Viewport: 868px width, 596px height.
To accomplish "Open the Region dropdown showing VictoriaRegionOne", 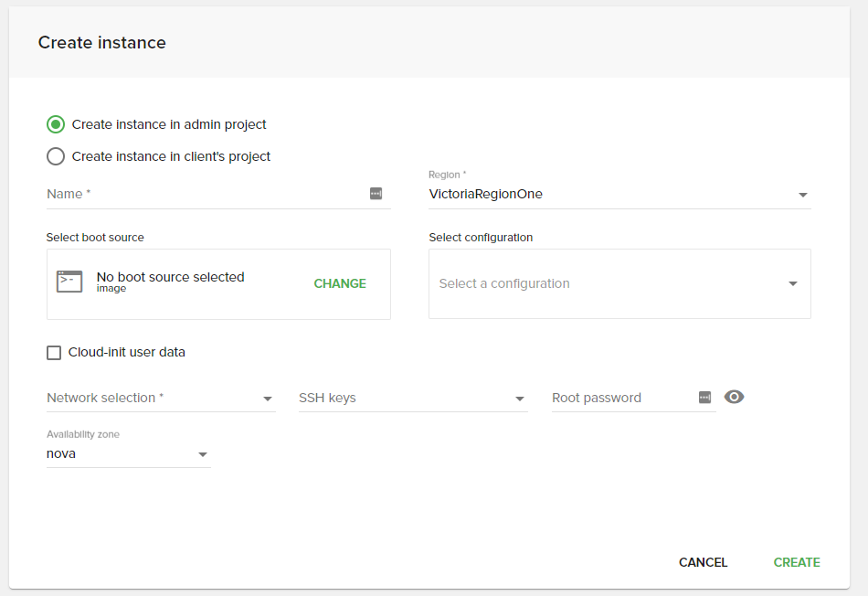I will [619, 194].
